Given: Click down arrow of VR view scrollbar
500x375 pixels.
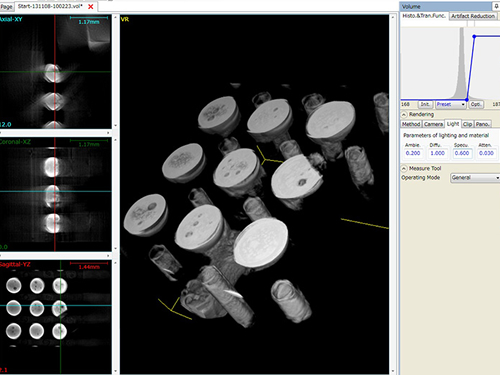Looking at the screenshot, I should [x=393, y=371].
